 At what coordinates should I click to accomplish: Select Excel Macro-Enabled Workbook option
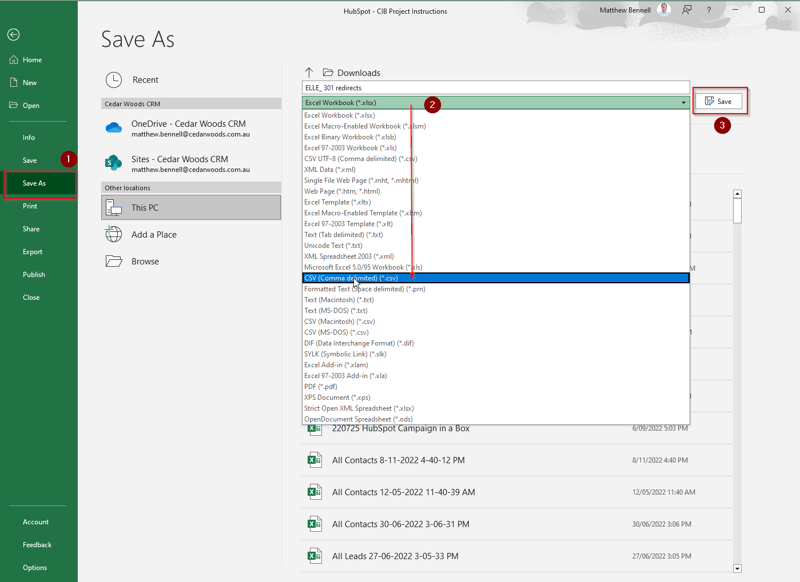[x=495, y=126]
